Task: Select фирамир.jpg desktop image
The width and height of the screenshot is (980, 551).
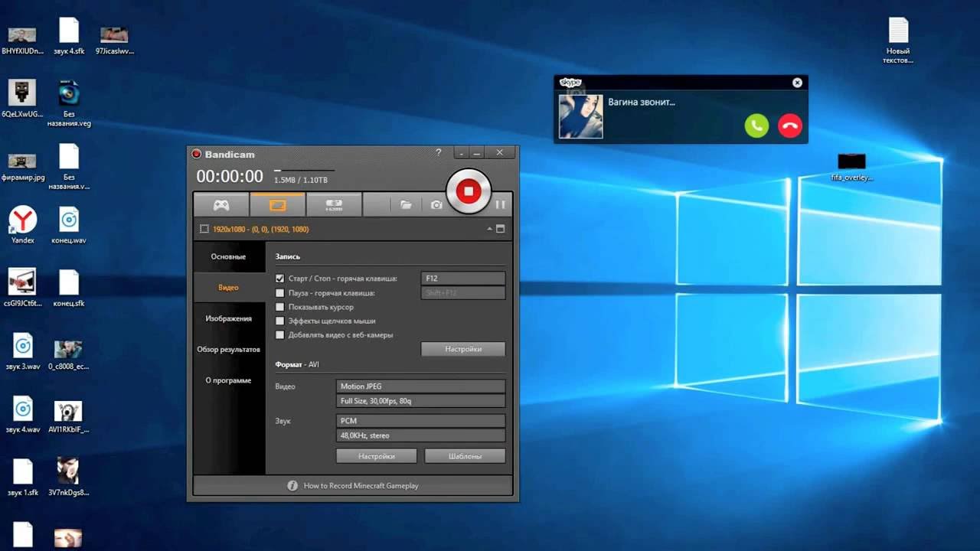Action: click(23, 168)
